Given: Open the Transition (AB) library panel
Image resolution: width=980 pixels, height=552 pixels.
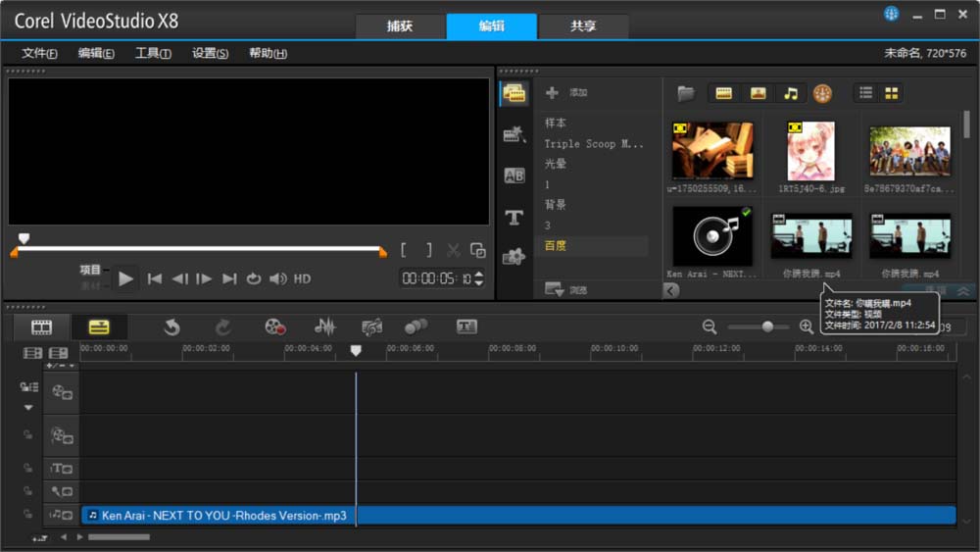Looking at the screenshot, I should click(x=514, y=176).
